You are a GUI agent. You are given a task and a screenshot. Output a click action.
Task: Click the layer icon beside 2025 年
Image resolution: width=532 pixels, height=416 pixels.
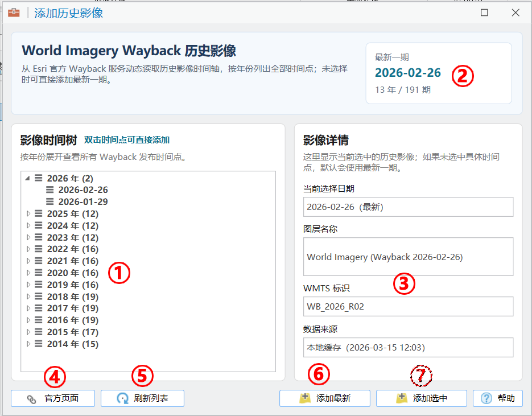39,213
